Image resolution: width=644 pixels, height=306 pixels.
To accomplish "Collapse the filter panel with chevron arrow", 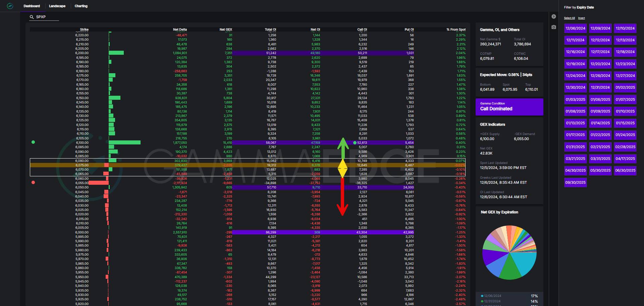I will [554, 16].
